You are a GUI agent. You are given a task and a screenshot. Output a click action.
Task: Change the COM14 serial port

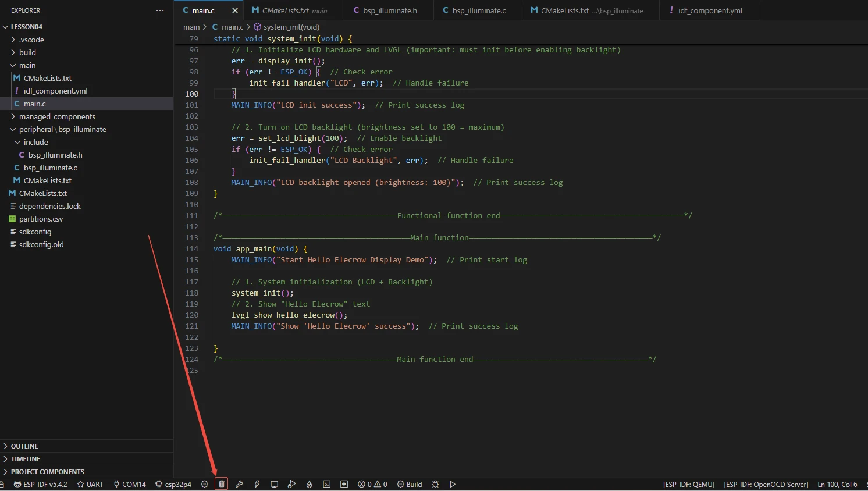coord(130,484)
